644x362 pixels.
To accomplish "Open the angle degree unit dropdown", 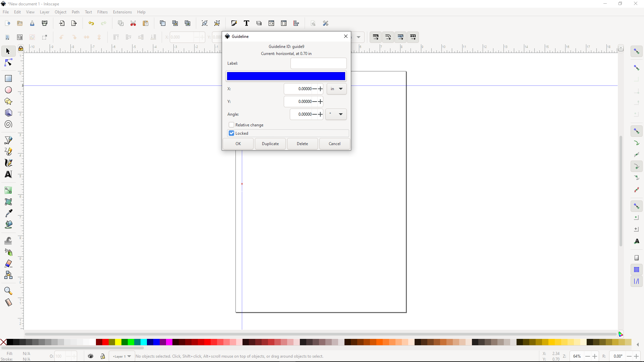I will [x=336, y=114].
